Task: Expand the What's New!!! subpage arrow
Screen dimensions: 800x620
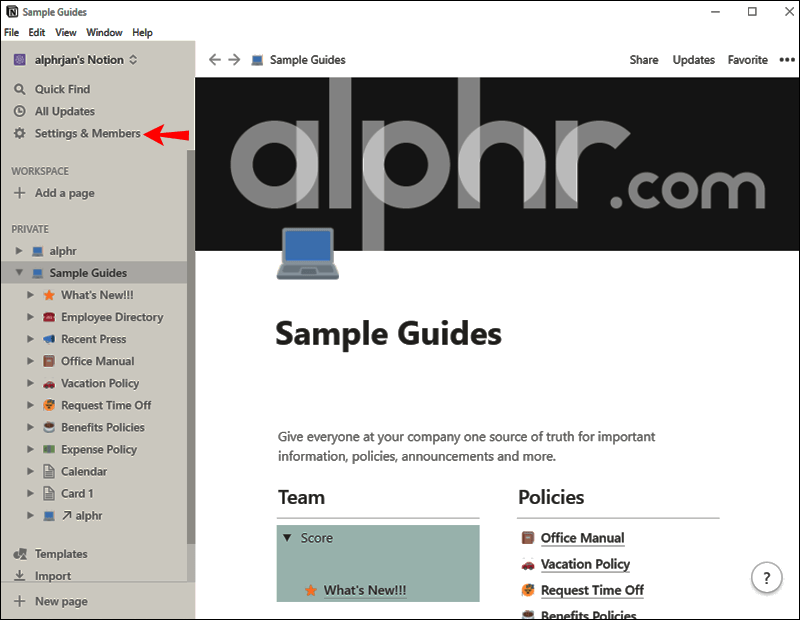Action: click(x=31, y=295)
